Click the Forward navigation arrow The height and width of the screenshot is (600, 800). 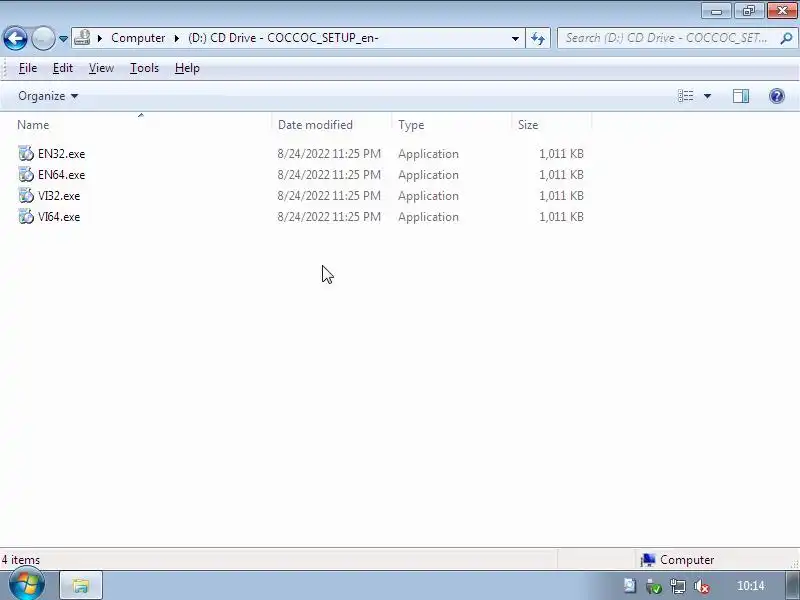click(43, 38)
